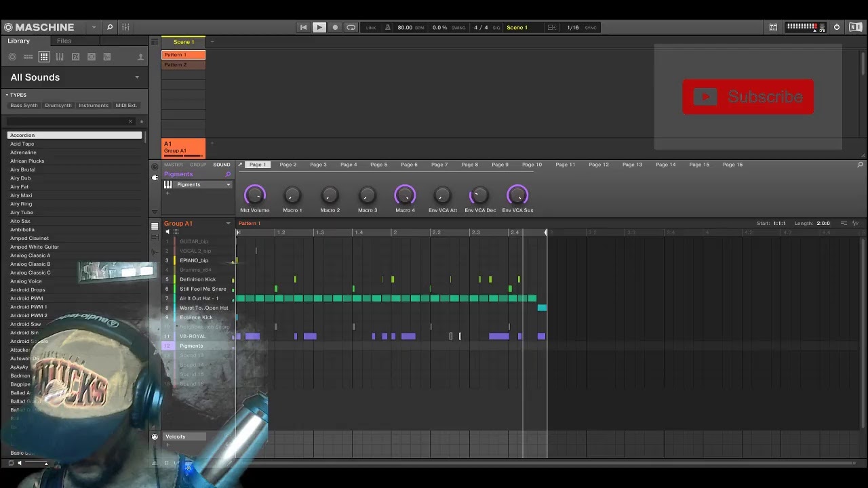Select the Definition Kick sound slot
The width and height of the screenshot is (868, 488).
coord(199,279)
